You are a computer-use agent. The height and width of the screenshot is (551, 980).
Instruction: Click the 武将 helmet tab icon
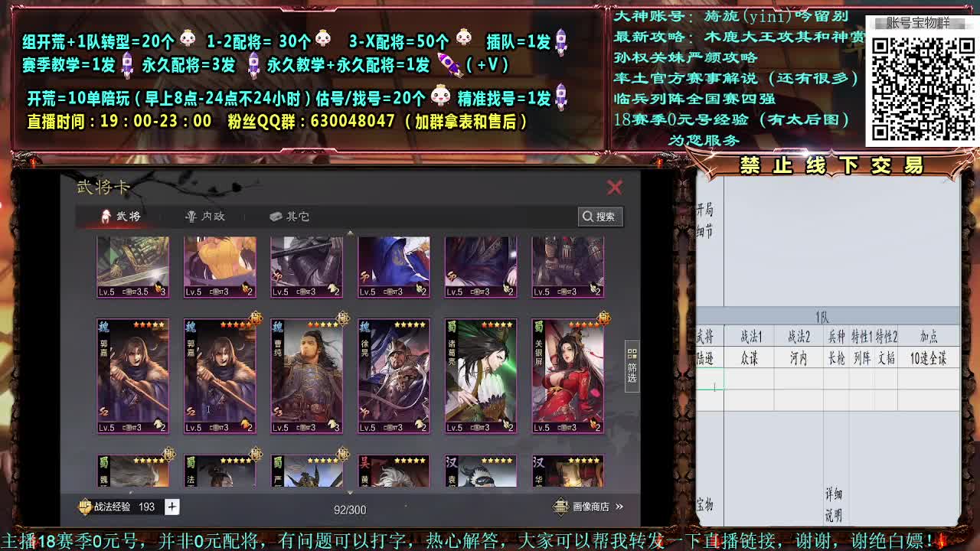[106, 217]
